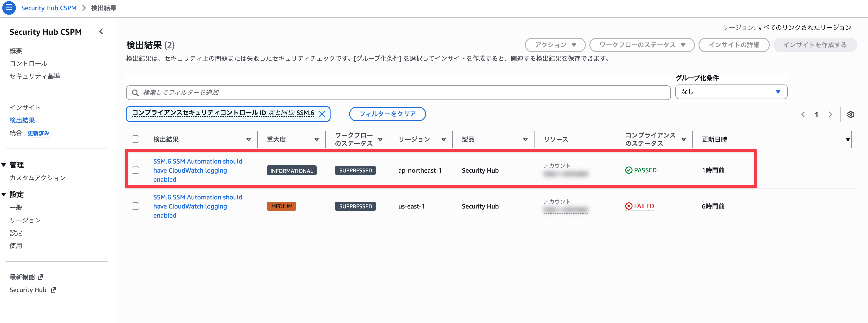This screenshot has width=868, height=323.
Task: Open グループ化条件 なし dropdown
Action: pos(731,92)
